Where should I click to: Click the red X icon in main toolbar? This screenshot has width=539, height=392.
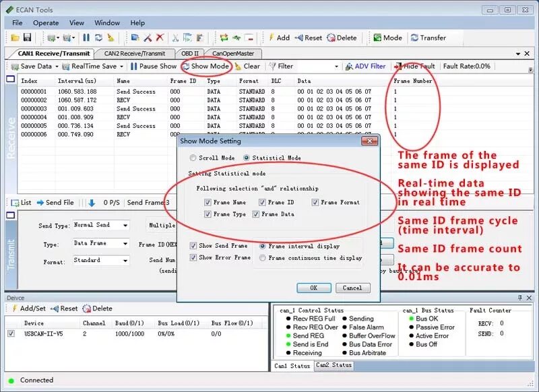(160, 38)
